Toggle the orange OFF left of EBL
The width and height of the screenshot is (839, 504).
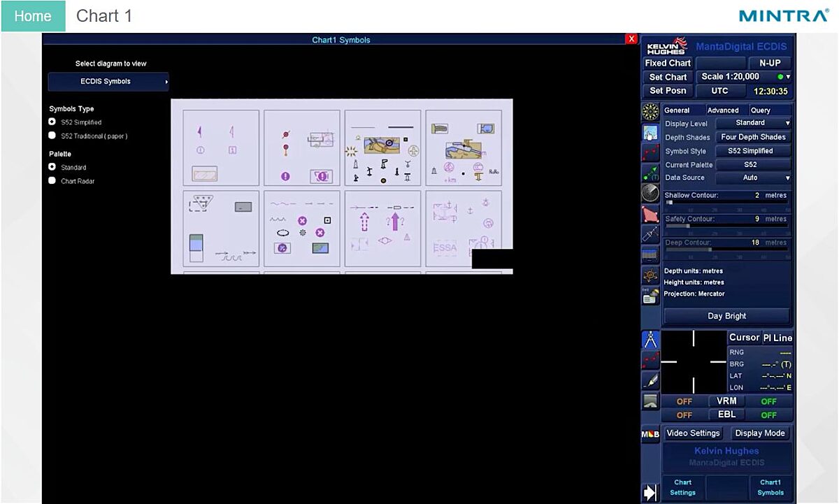684,415
